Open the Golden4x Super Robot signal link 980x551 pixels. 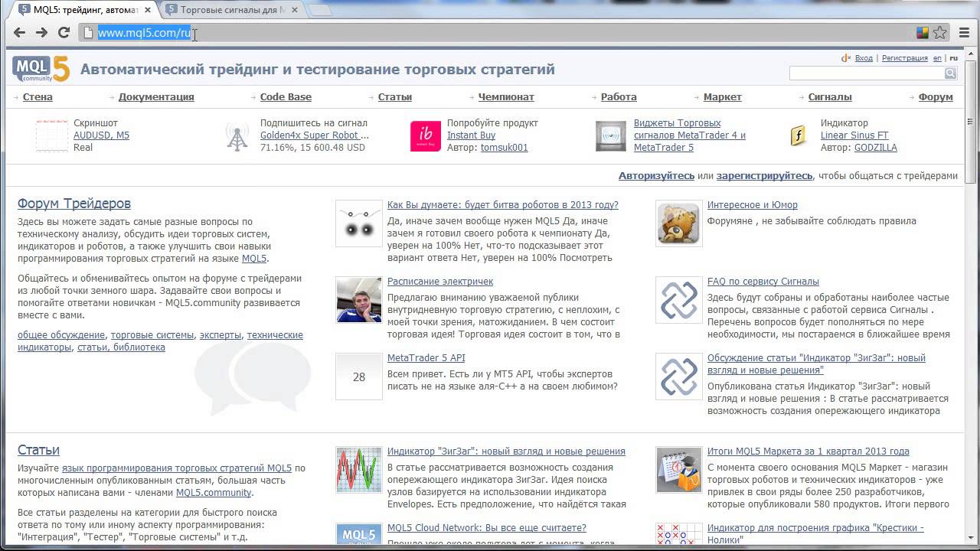(x=315, y=135)
